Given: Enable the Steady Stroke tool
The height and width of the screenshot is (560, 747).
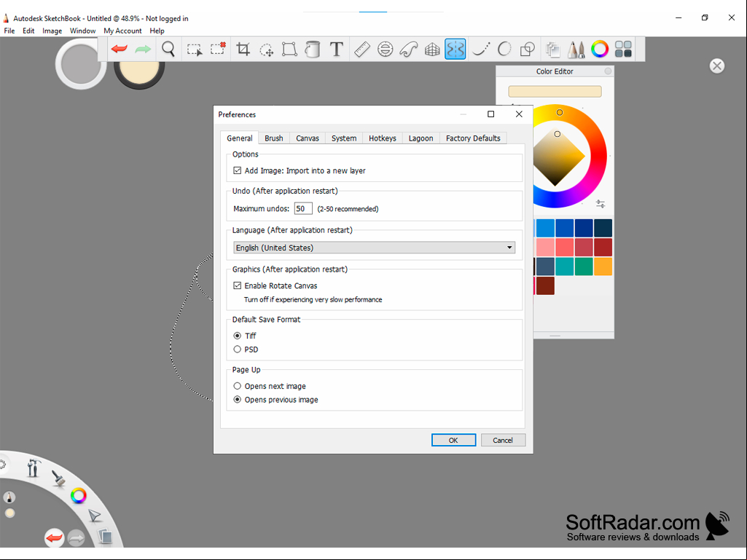Looking at the screenshot, I should tap(481, 49).
